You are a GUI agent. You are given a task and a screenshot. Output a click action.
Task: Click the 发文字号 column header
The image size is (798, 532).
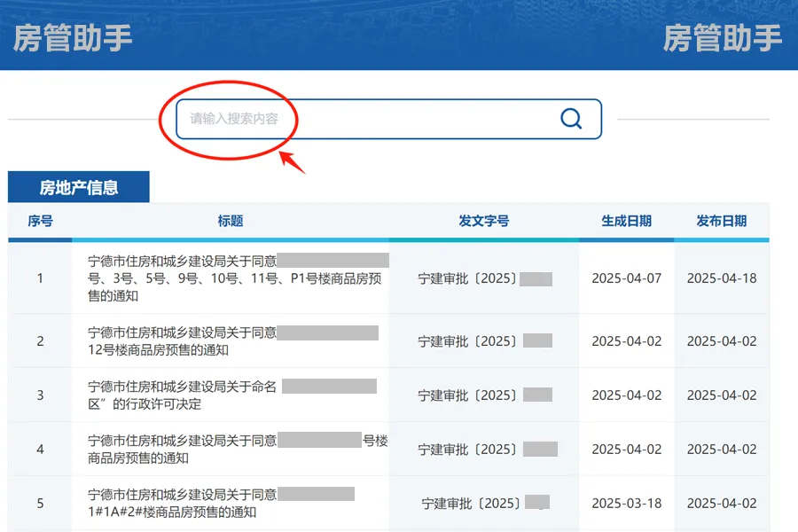pos(483,221)
